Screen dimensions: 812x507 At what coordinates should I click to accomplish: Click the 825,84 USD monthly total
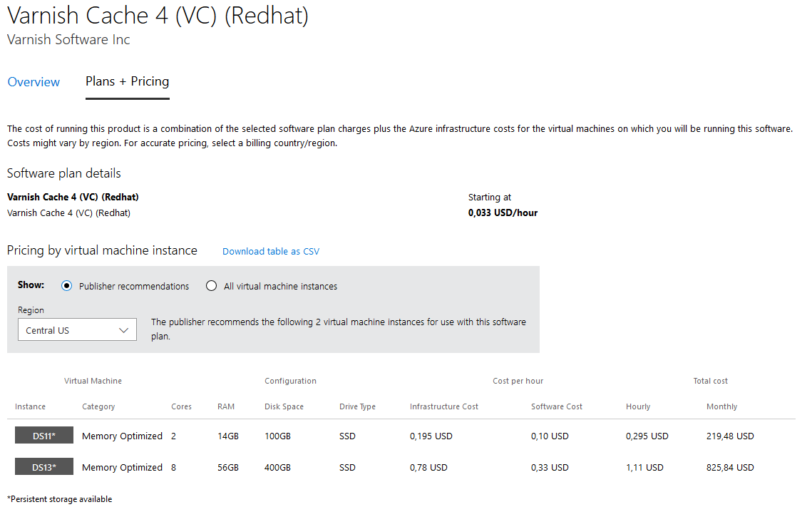[x=730, y=468]
